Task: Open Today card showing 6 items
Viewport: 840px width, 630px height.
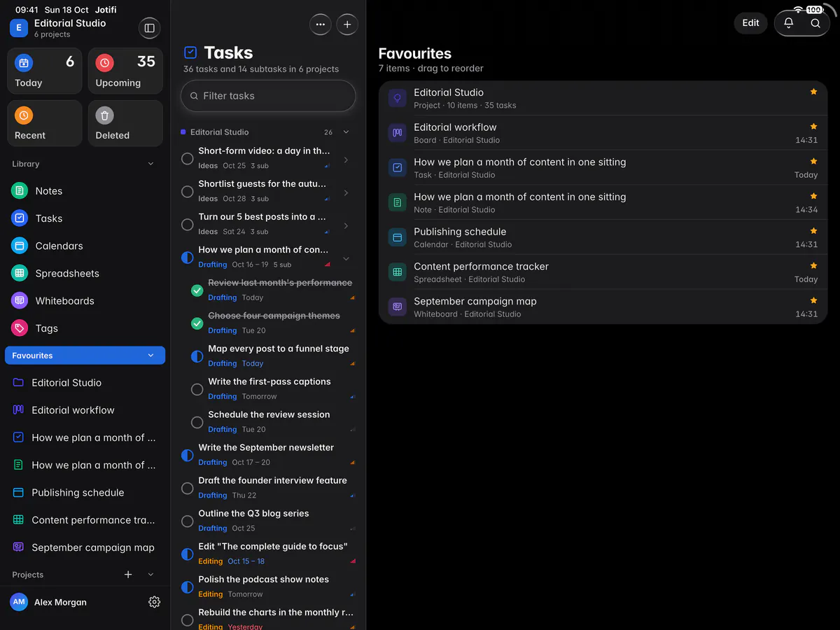Action: pos(45,71)
